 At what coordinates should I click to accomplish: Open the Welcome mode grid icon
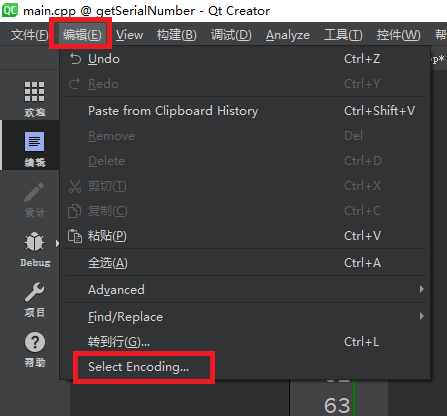[x=34, y=91]
